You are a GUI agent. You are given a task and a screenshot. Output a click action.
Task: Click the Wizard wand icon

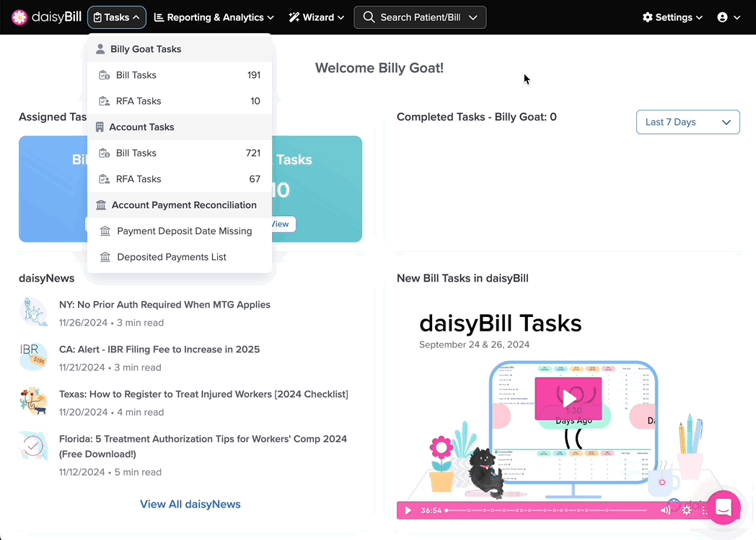[294, 17]
